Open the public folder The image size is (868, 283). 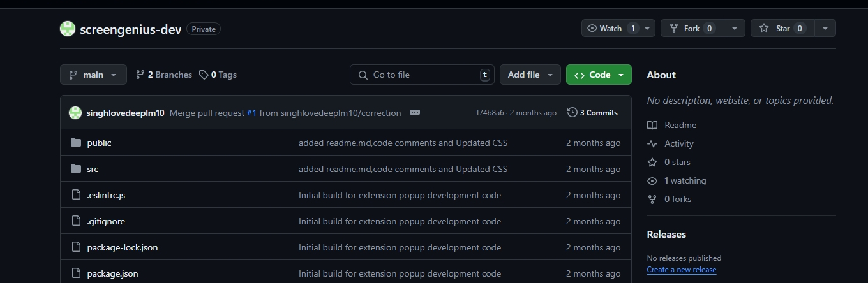(99, 143)
